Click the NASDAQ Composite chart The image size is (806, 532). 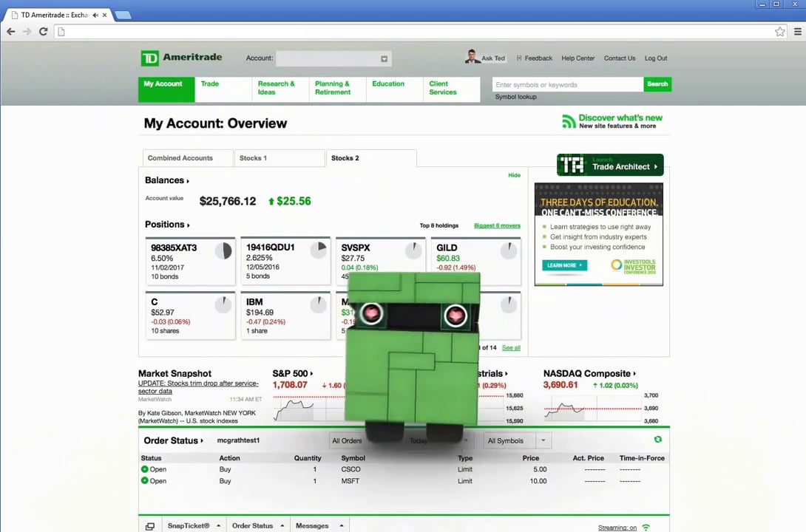593,409
